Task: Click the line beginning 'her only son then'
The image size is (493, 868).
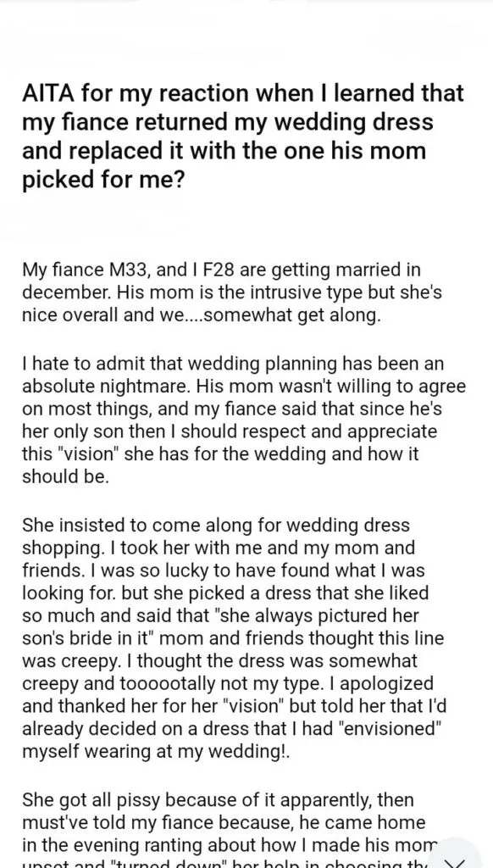Action: (230, 431)
